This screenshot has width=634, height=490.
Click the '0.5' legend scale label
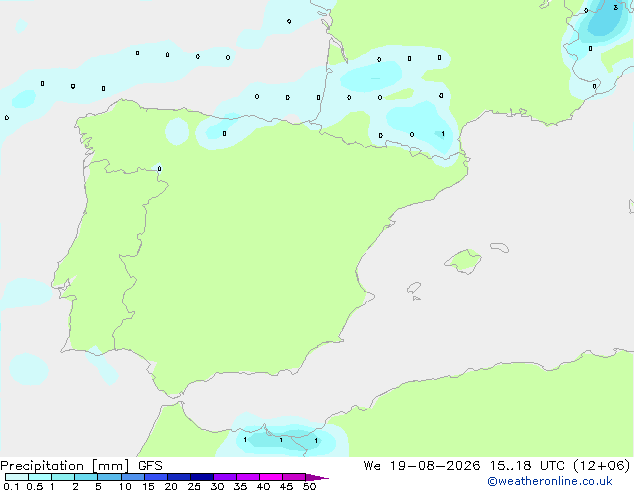pyautogui.click(x=35, y=486)
